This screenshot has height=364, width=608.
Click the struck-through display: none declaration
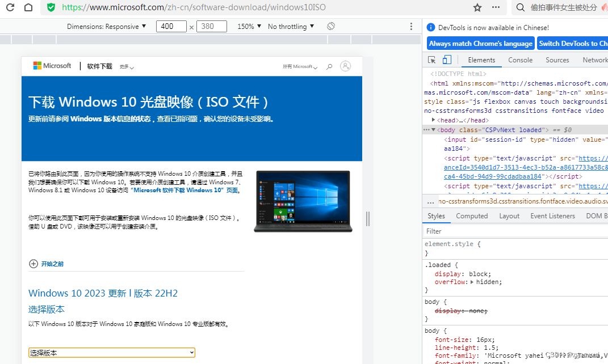pyautogui.click(x=461, y=311)
